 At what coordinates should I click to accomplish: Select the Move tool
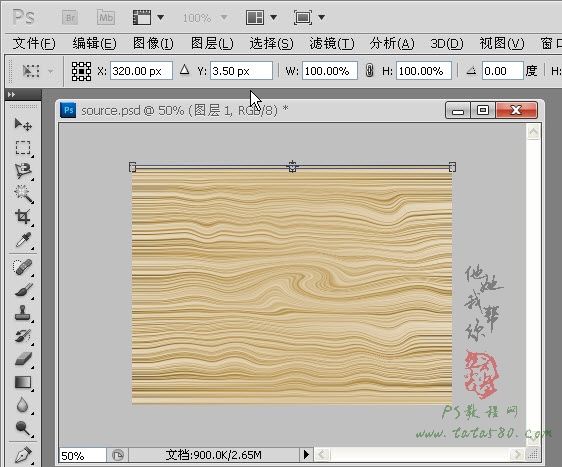click(23, 125)
